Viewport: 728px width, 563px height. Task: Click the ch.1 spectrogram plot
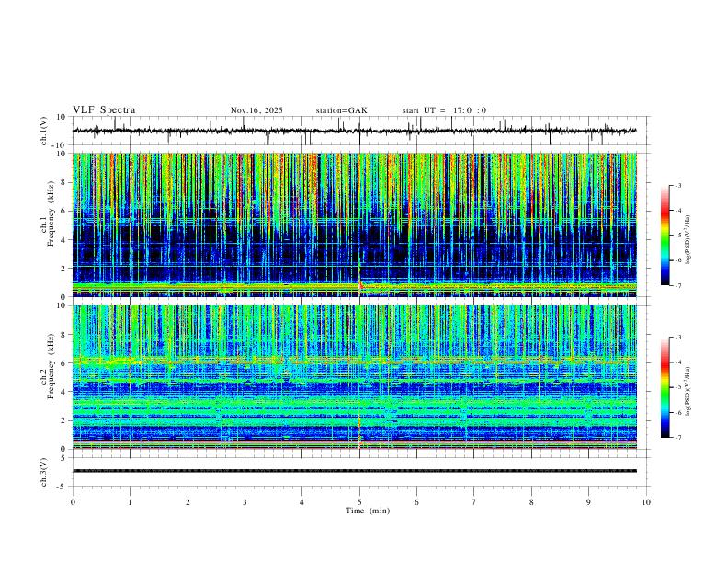tap(354, 224)
